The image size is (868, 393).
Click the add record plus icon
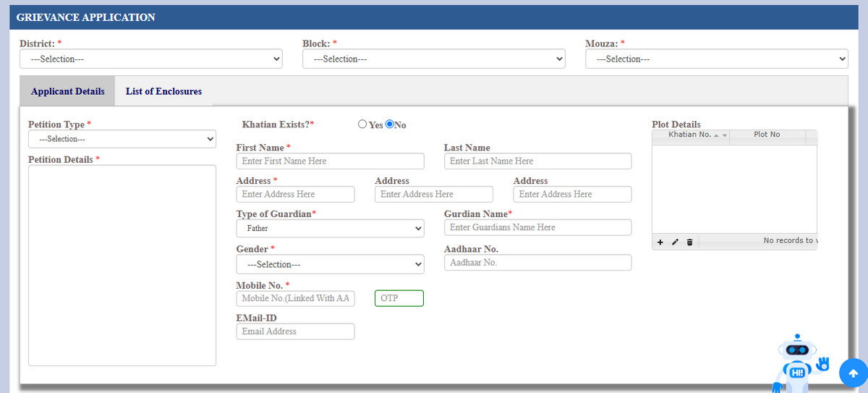click(660, 242)
